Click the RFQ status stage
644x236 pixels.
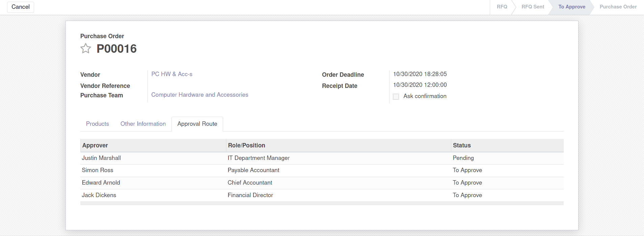point(502,7)
